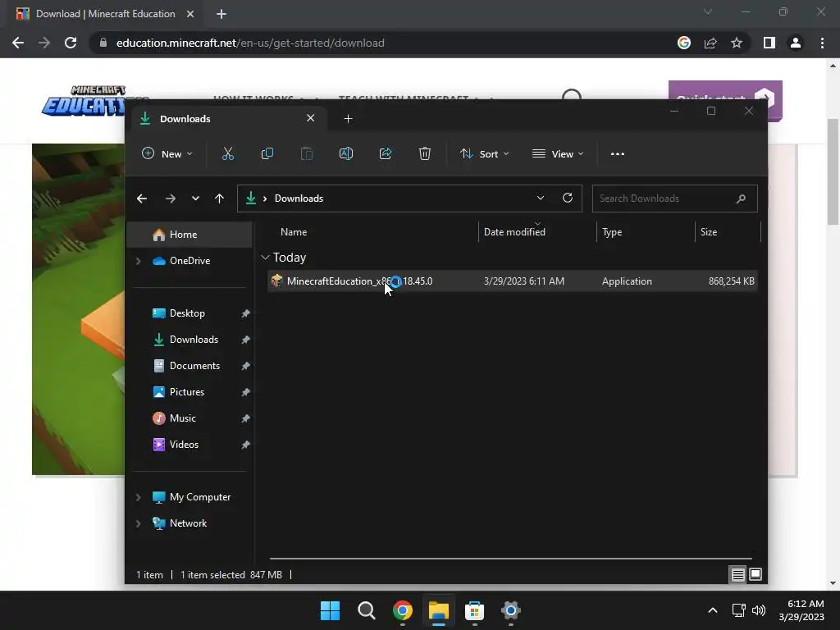Open a new Chrome tab
840x630 pixels.
tap(221, 14)
